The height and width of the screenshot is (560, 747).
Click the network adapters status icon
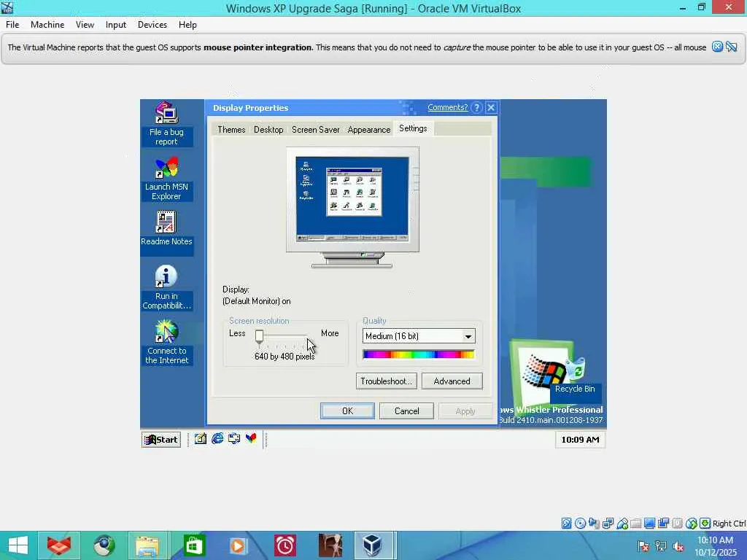[x=608, y=524]
